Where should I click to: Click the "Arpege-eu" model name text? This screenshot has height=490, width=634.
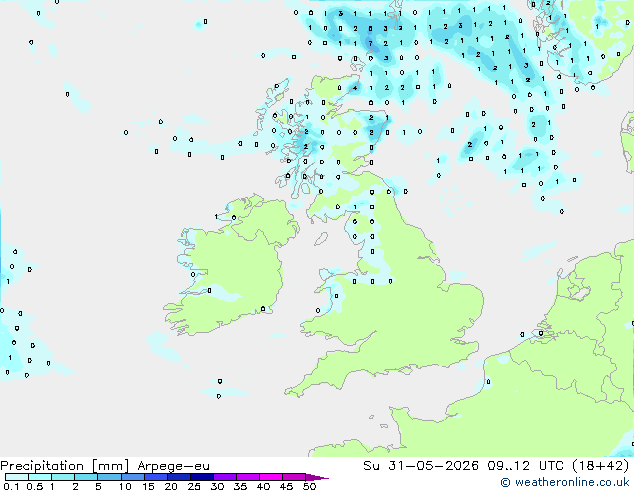pyautogui.click(x=173, y=466)
